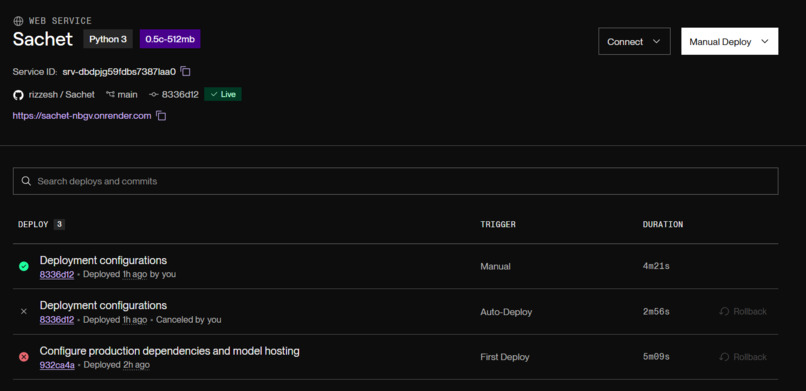Screen dimensions: 806x391
Task: Click the First Deploy trigger cell
Action: click(505, 357)
